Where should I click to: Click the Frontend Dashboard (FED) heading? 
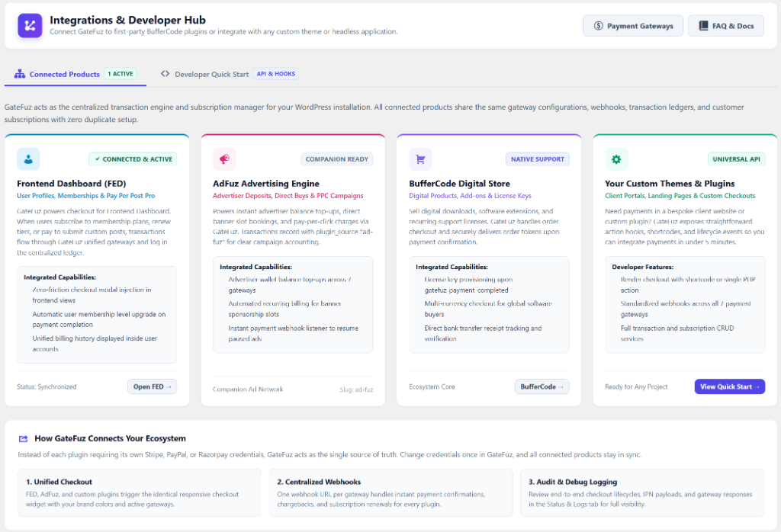point(71,184)
